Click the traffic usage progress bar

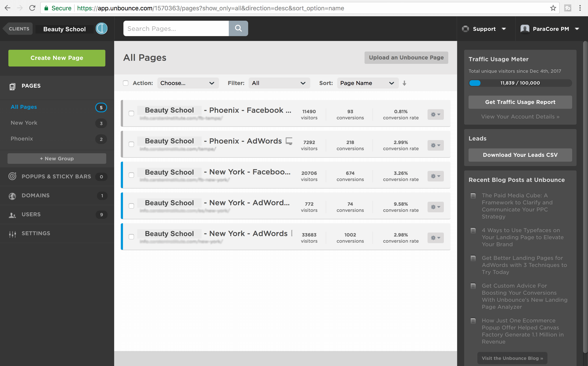point(520,83)
